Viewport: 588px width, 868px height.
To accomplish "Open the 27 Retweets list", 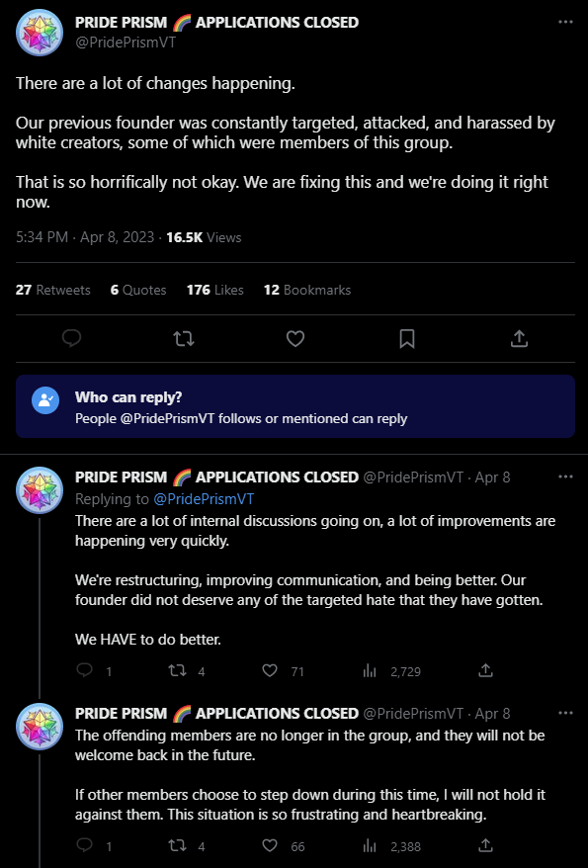I will click(53, 290).
